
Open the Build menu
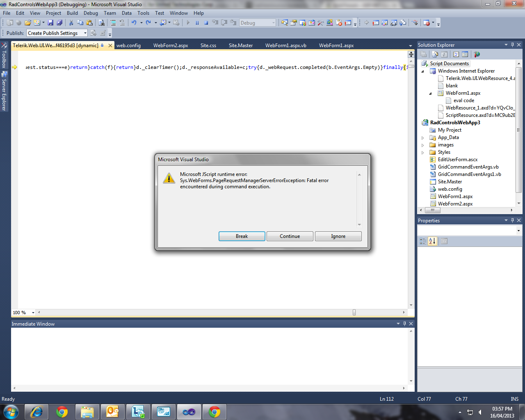[72, 13]
